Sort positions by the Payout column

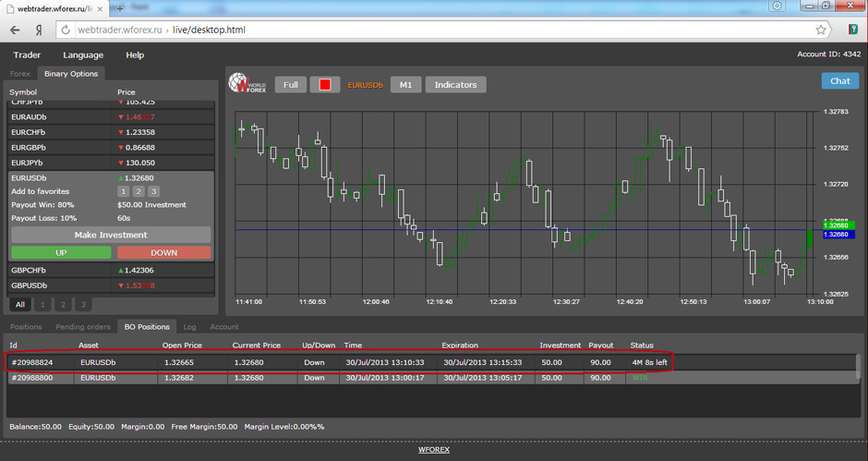click(600, 346)
